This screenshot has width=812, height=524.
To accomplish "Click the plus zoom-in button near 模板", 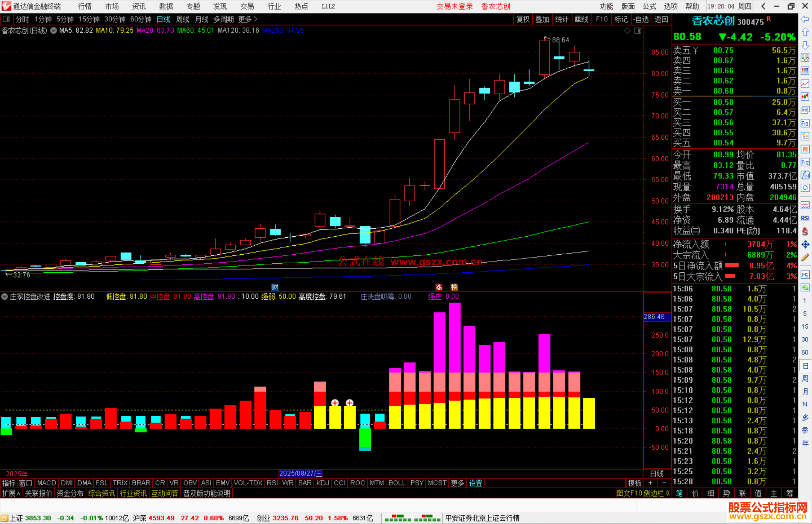I will [650, 483].
